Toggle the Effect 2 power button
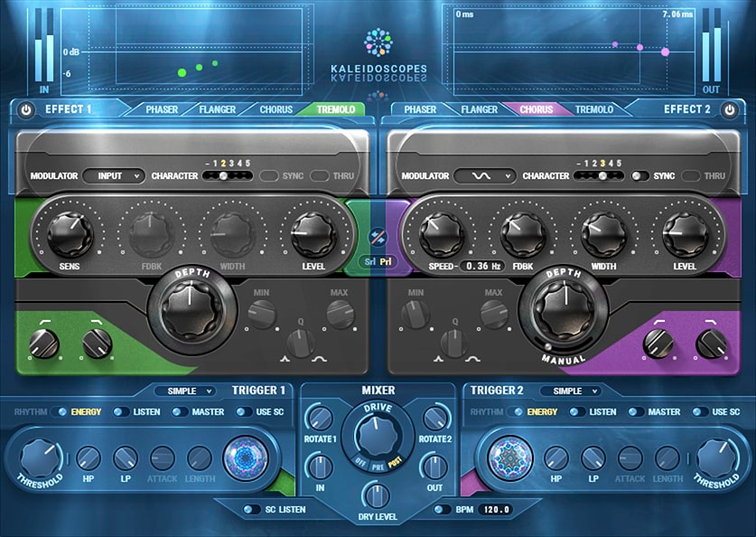Screen dimensions: 756x537 click(730, 110)
